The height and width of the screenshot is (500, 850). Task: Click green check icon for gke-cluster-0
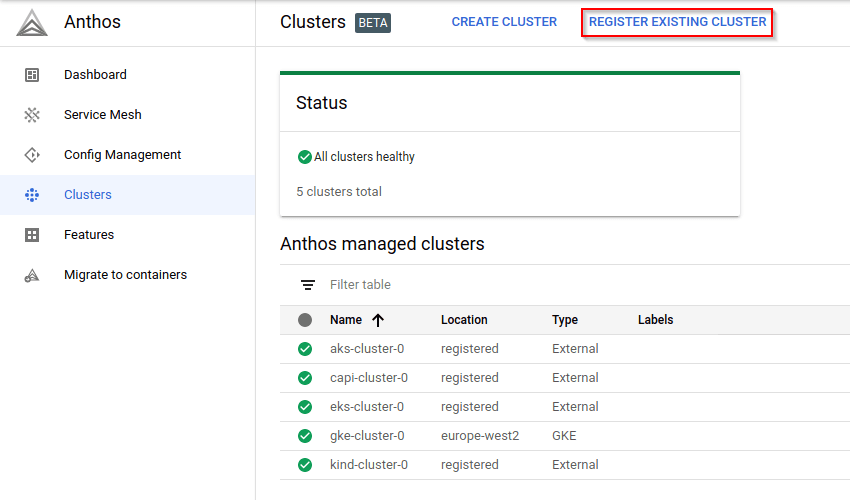[x=305, y=435]
